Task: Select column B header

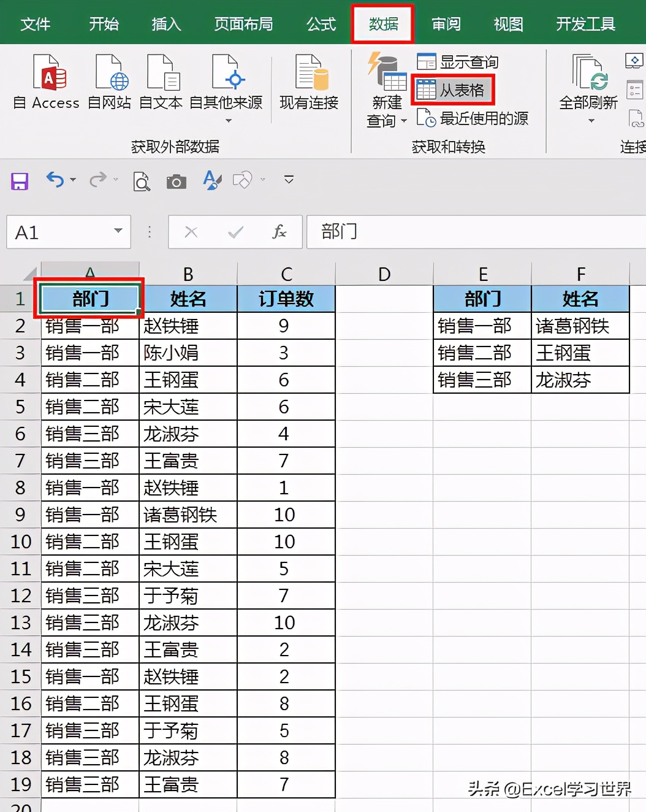Action: point(188,274)
